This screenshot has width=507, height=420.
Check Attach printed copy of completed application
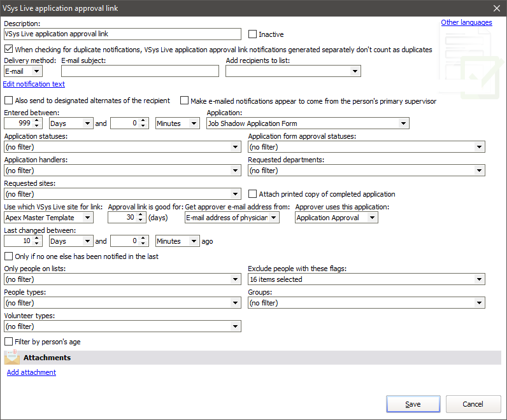tap(253, 194)
